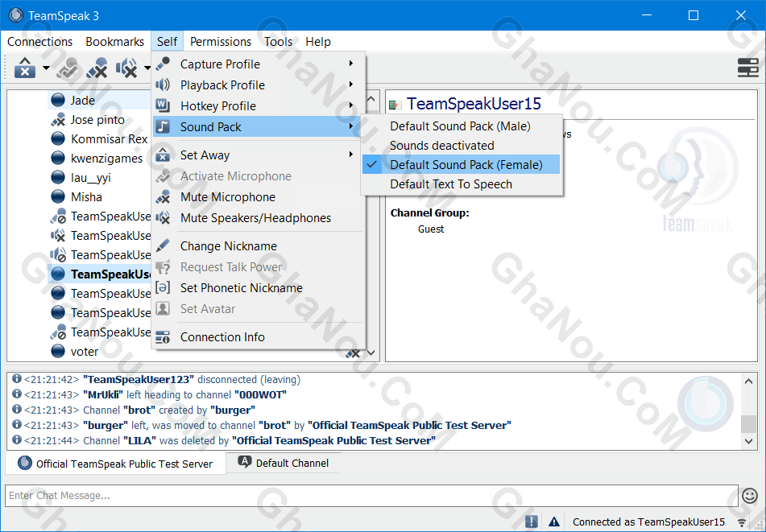Toggle the Mute Speakers toolbar icon

126,68
